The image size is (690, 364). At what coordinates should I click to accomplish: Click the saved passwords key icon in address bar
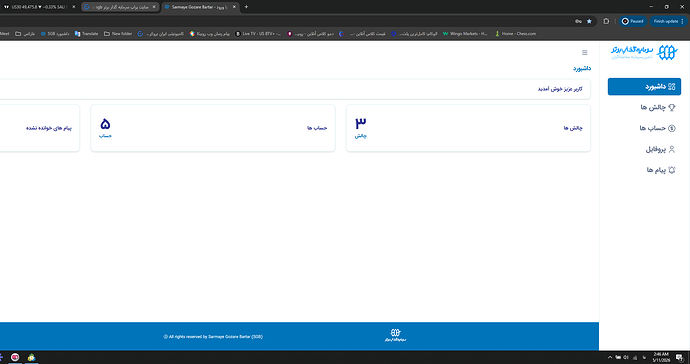point(578,21)
